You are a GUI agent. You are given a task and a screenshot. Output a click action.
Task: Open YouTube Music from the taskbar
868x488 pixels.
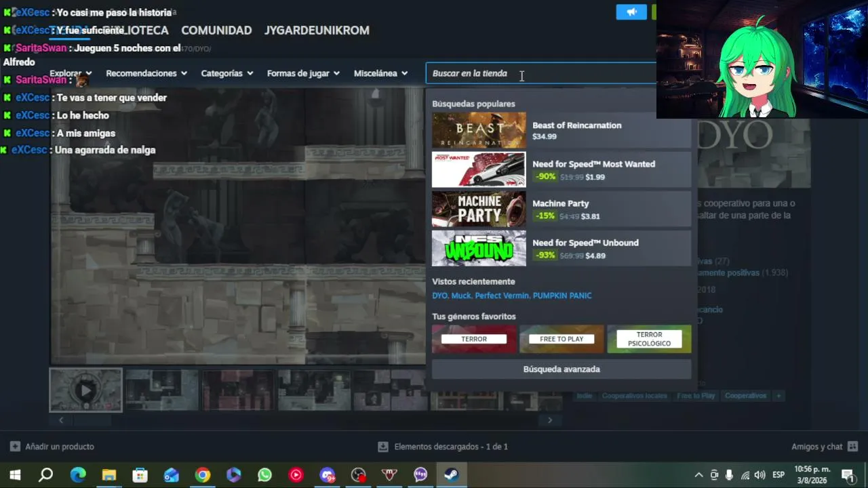point(296,475)
